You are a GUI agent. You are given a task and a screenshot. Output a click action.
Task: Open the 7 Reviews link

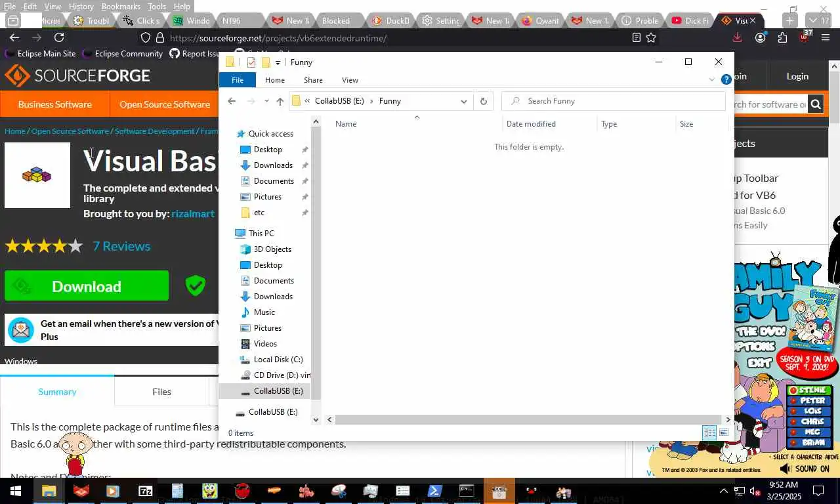[x=121, y=246]
